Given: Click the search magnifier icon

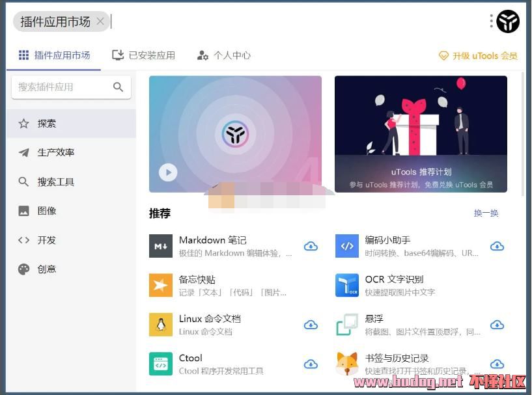Looking at the screenshot, I should tap(118, 87).
